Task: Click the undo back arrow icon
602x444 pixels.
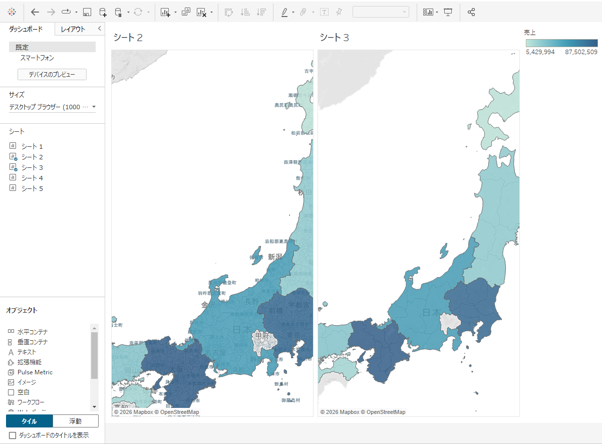Action: coord(35,12)
